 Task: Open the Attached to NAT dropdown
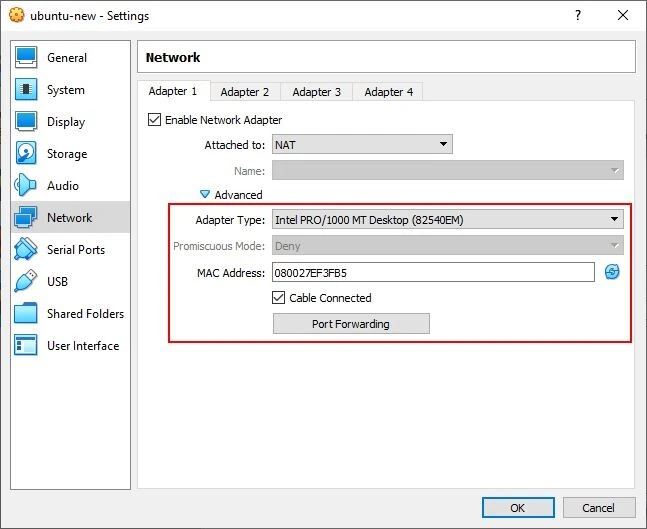(x=361, y=145)
